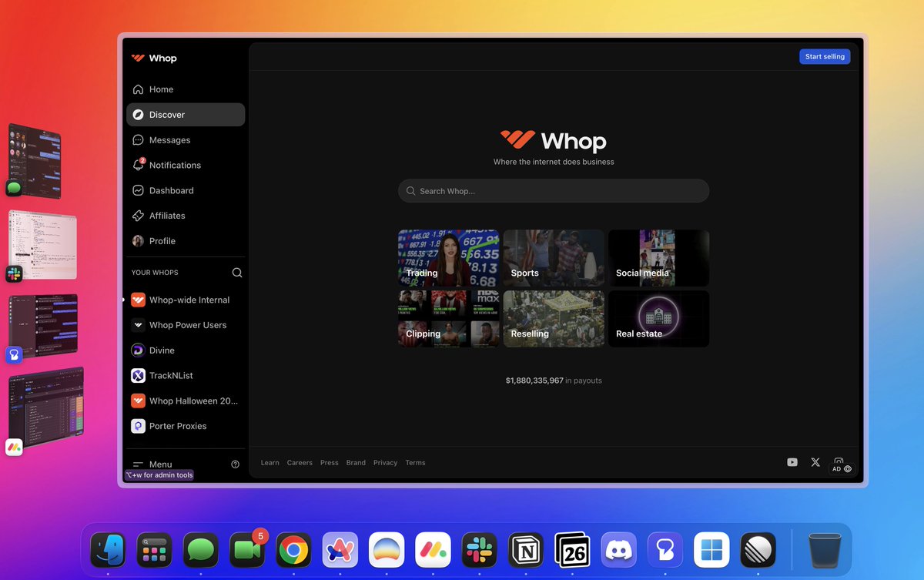This screenshot has width=924, height=580.
Task: Open the Whop Power Users whop
Action: coord(186,325)
